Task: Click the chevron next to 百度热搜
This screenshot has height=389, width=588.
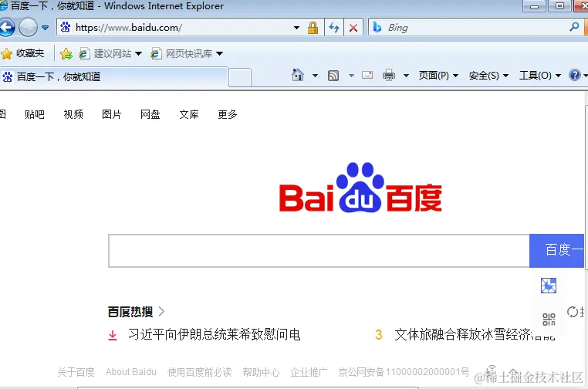Action: [x=161, y=311]
